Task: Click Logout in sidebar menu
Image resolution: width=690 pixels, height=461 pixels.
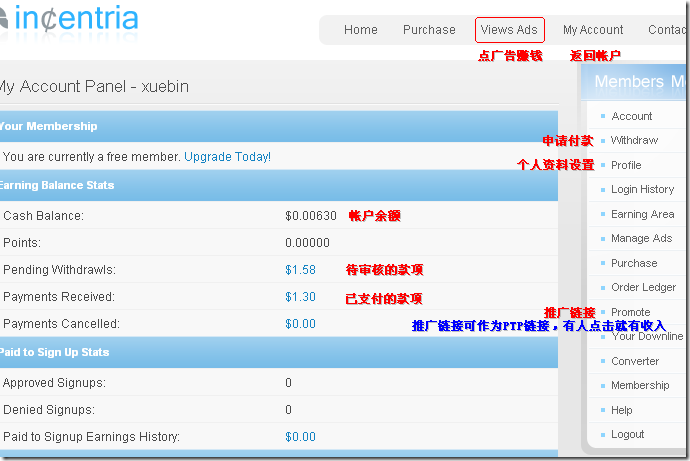Action: click(x=627, y=434)
